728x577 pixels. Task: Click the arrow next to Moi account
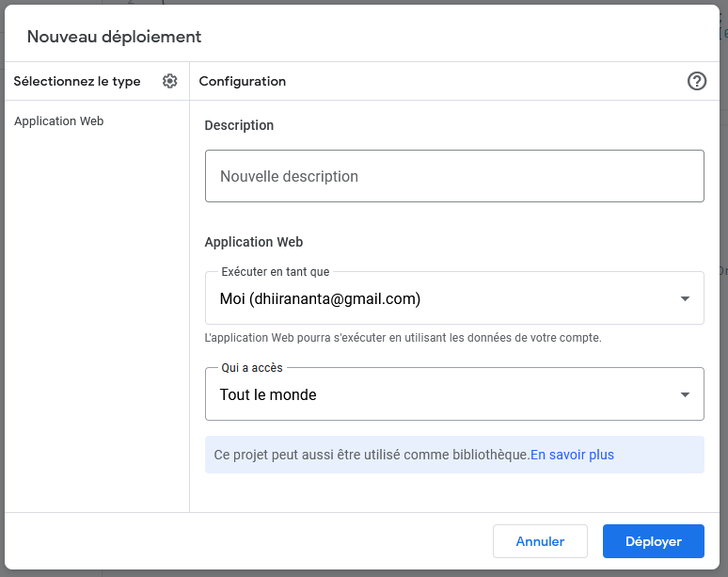(x=685, y=299)
